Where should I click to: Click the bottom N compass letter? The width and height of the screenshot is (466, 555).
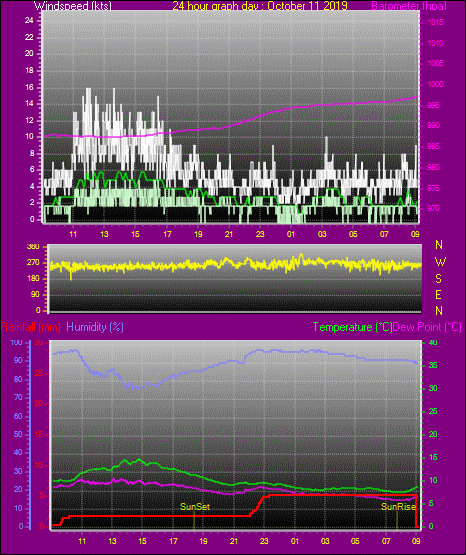(x=439, y=311)
